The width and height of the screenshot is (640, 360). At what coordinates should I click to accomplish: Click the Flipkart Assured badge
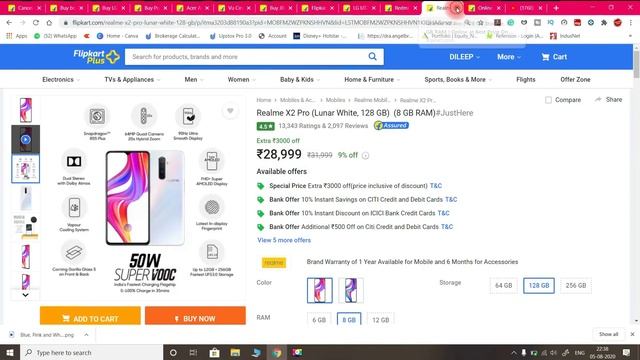tap(391, 126)
